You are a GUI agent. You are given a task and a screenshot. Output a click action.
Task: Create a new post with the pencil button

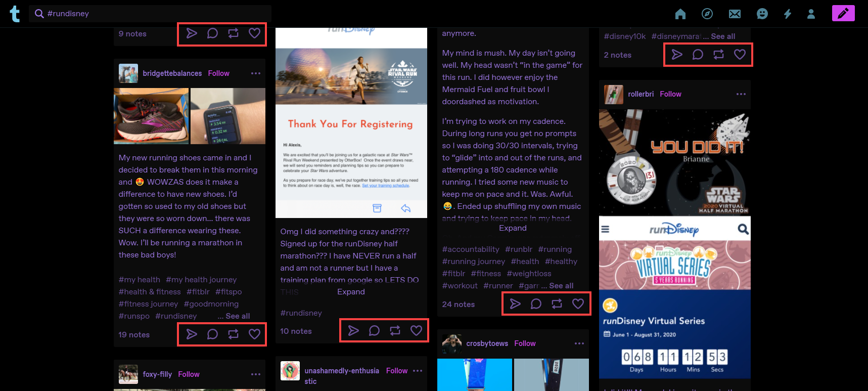coord(843,13)
